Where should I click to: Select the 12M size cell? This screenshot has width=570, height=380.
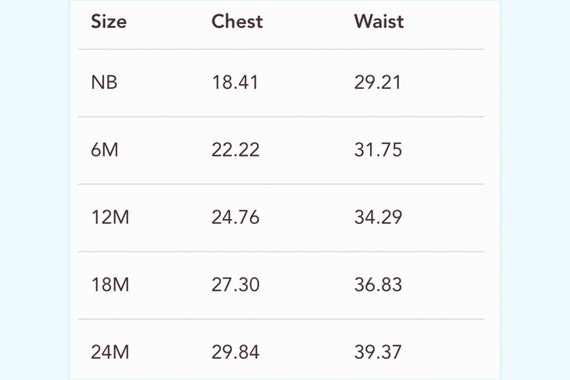pyautogui.click(x=110, y=217)
